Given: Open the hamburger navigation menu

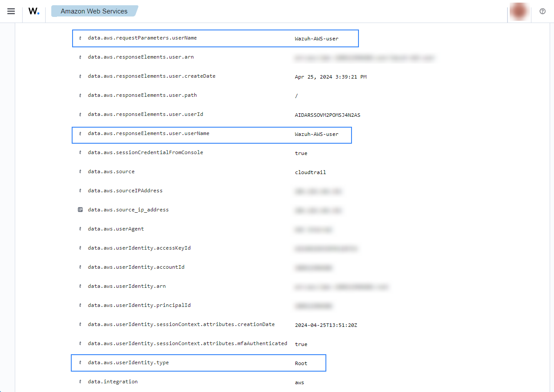Looking at the screenshot, I should pyautogui.click(x=11, y=11).
